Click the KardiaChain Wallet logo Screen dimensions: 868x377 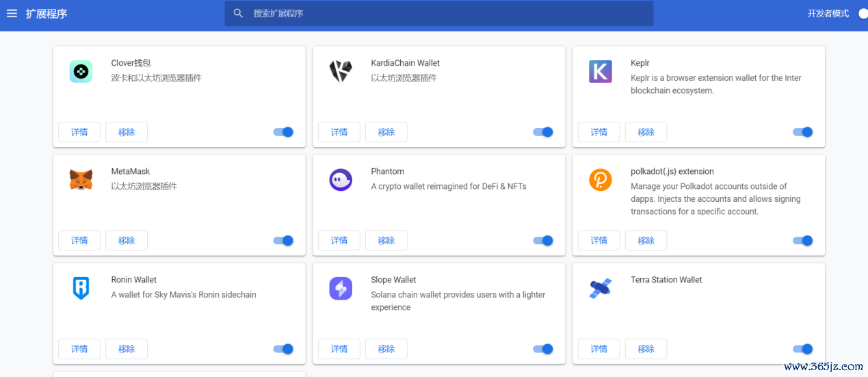341,71
